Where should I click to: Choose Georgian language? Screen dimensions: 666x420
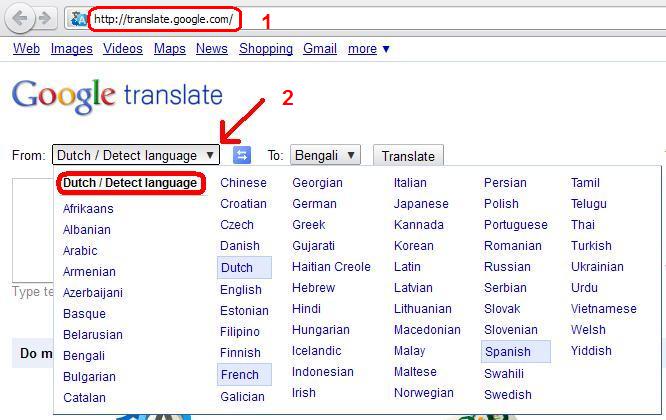coord(317,183)
